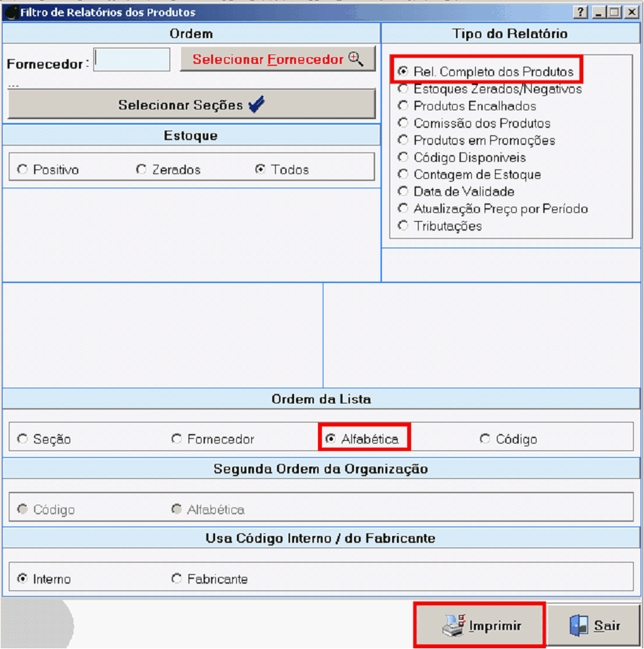This screenshot has height=649, width=644.
Task: Select Fabricante code option
Action: pos(177,579)
